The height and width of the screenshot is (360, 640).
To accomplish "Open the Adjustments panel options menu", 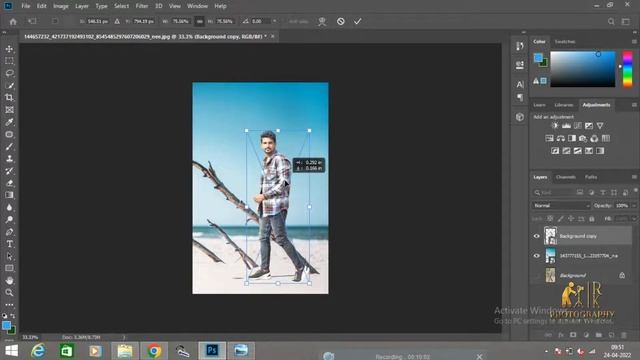I will (634, 105).
